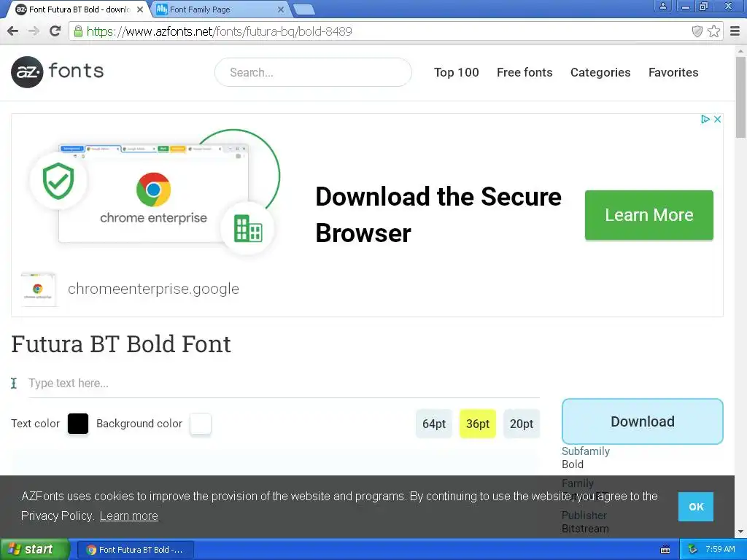Screen dimensions: 747x560
Task: Open the Chrome hamburger menu
Action: click(x=735, y=31)
